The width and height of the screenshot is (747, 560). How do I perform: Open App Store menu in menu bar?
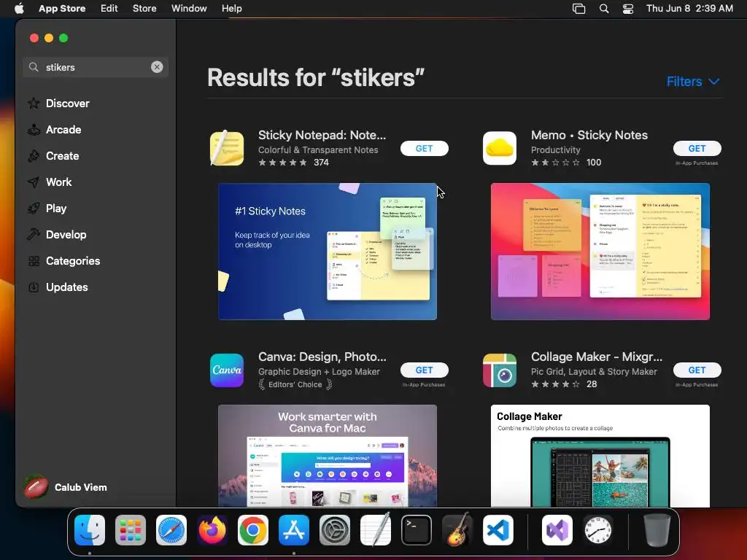click(62, 8)
